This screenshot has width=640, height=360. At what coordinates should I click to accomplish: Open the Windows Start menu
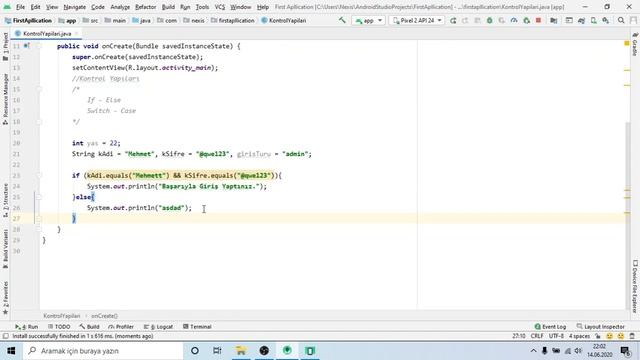[11, 351]
